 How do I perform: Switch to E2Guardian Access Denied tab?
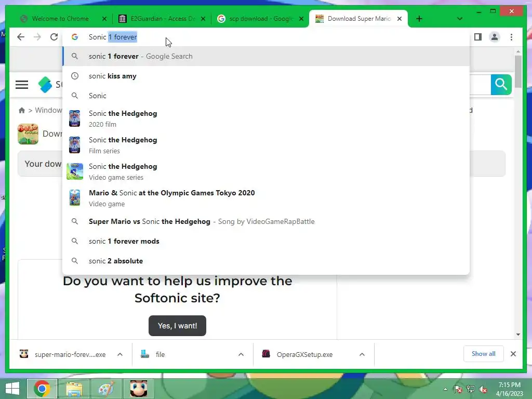163,19
